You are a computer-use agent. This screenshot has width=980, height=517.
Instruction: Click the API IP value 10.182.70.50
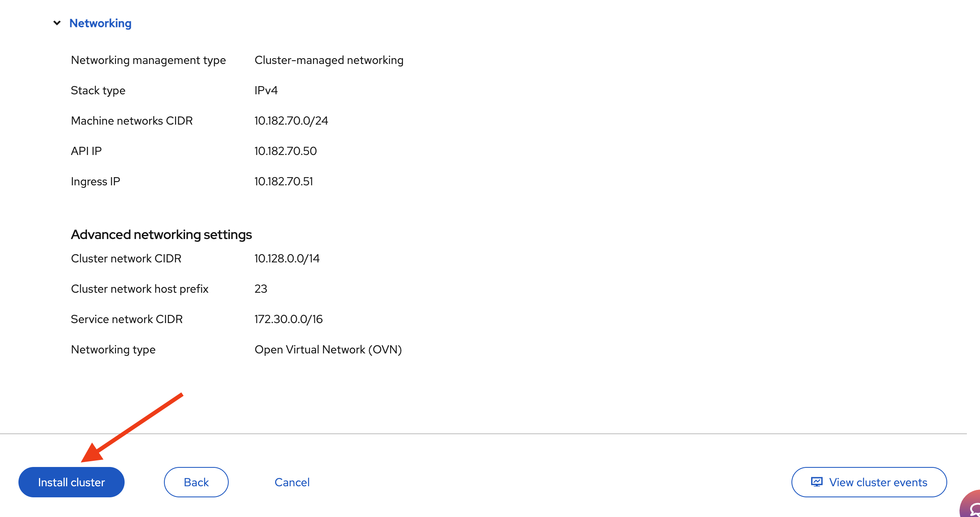click(x=285, y=151)
